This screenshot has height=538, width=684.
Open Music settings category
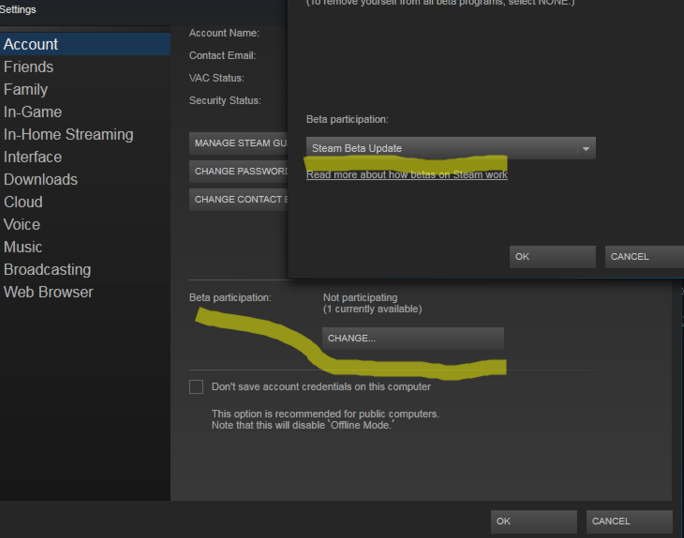pyautogui.click(x=23, y=247)
